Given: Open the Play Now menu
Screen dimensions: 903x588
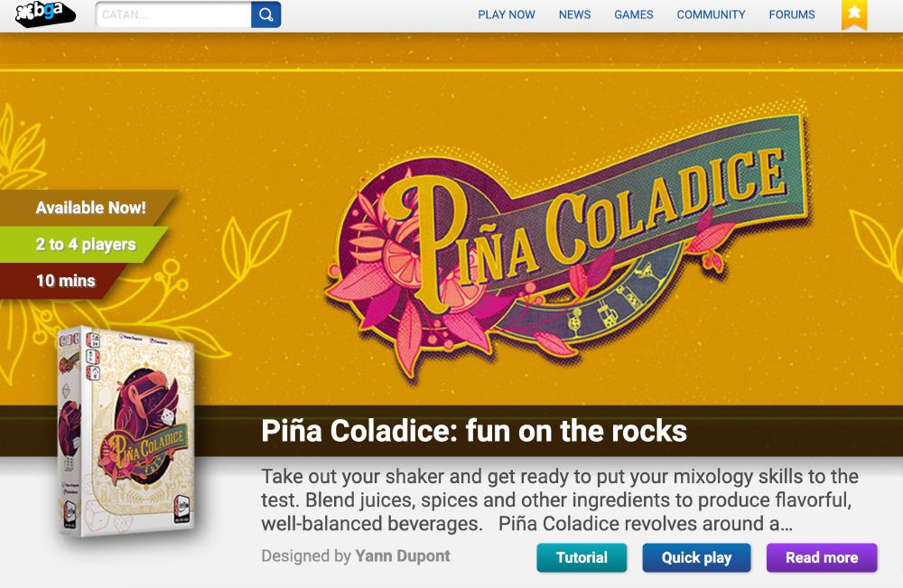Looking at the screenshot, I should tap(507, 14).
